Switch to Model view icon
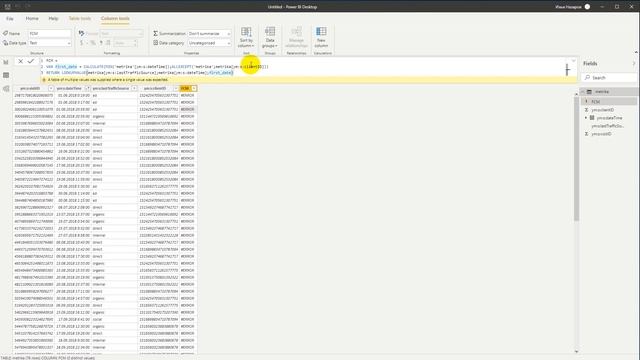The height and width of the screenshot is (360, 640). point(6,89)
